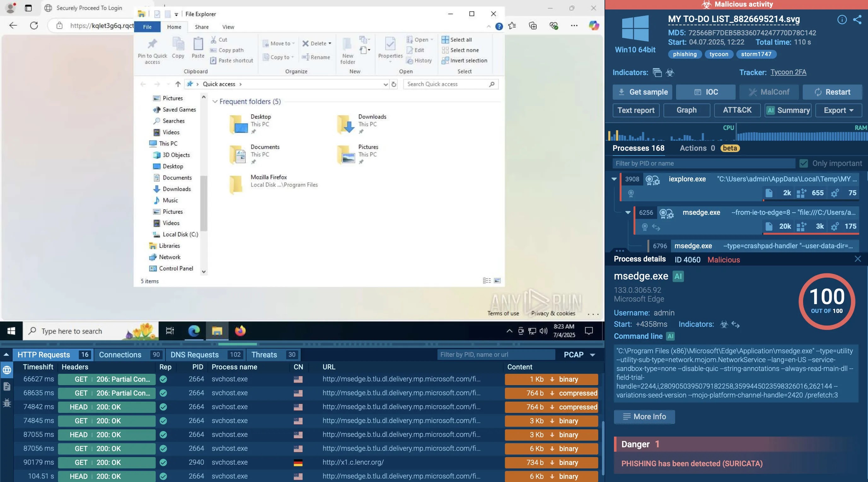Open the Pin to Quick access tool

(x=152, y=50)
